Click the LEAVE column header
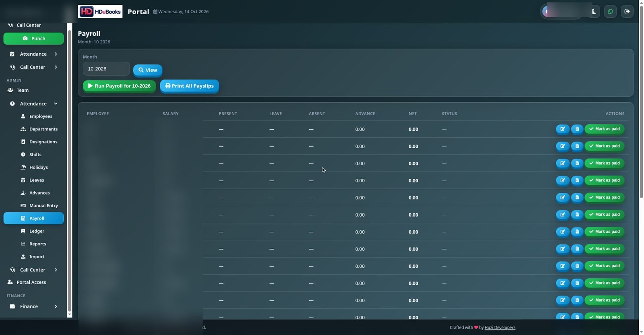 [276, 114]
